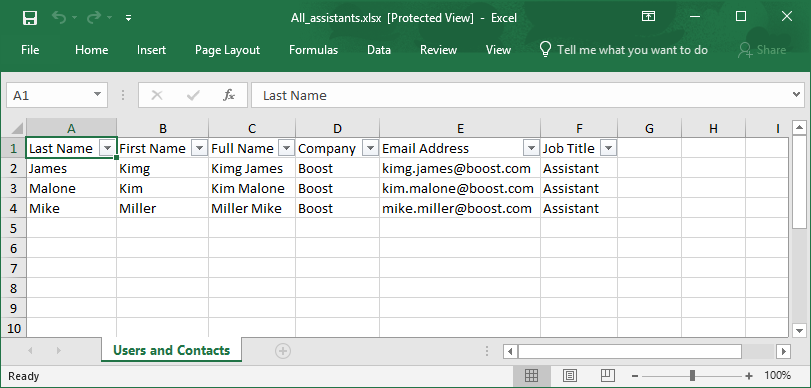Open the Review tab
This screenshot has width=811, height=388.
[x=438, y=50]
